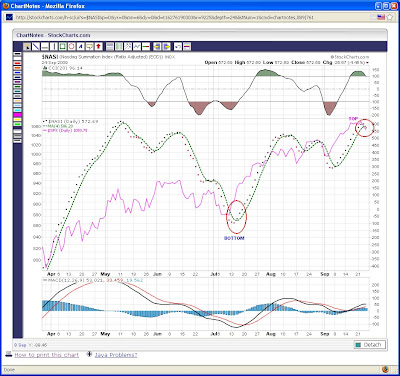Select the pointer selection tool
This screenshot has width=400, height=376.
click(x=27, y=47)
